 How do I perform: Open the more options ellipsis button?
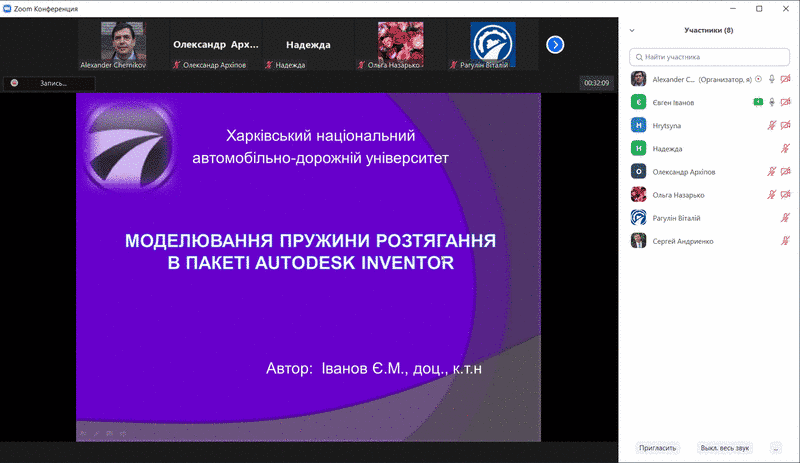coord(776,448)
